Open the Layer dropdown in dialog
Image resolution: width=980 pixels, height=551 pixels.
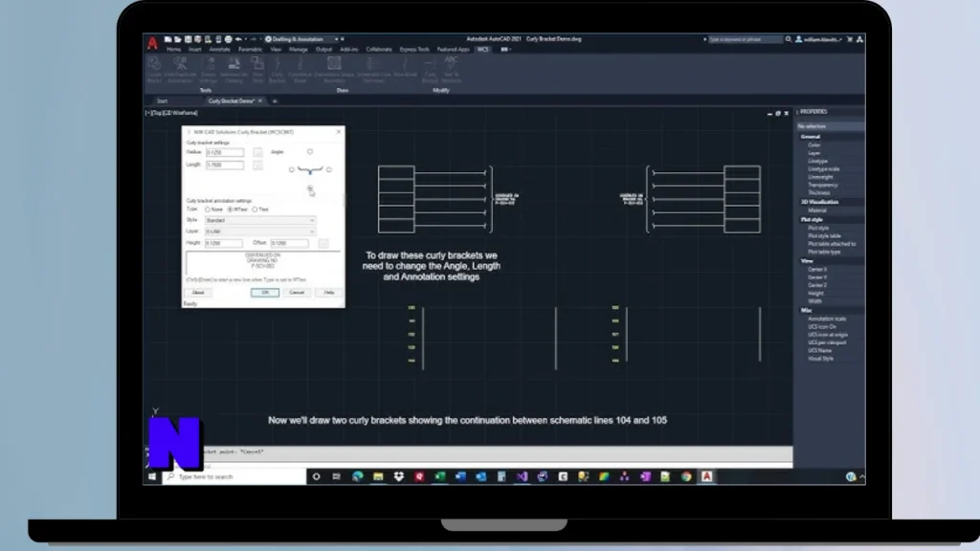(260, 231)
